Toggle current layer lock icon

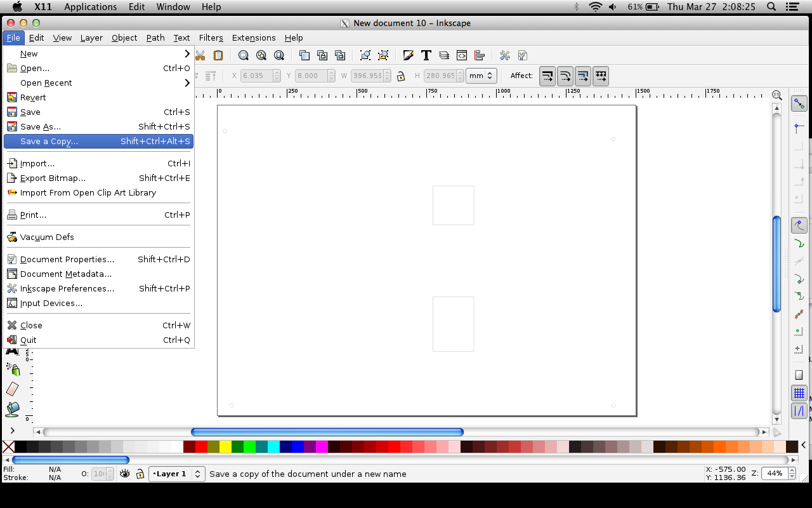tap(140, 474)
